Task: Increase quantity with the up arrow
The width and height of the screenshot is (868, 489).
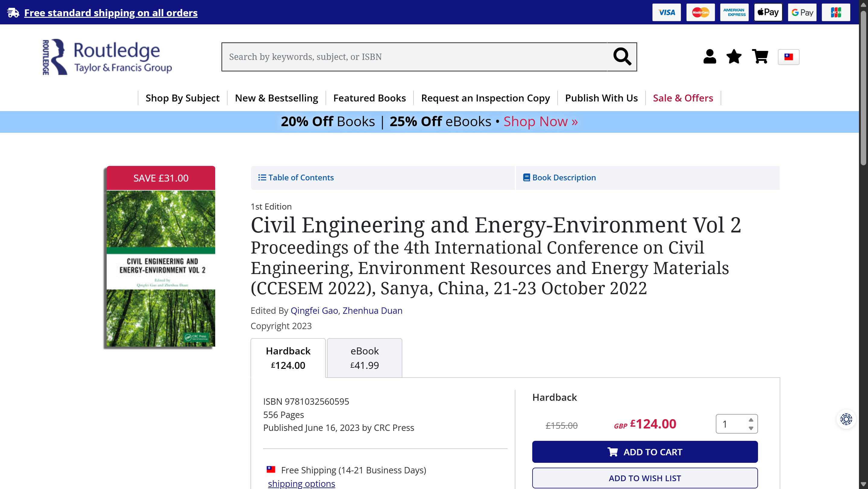Action: (751, 420)
